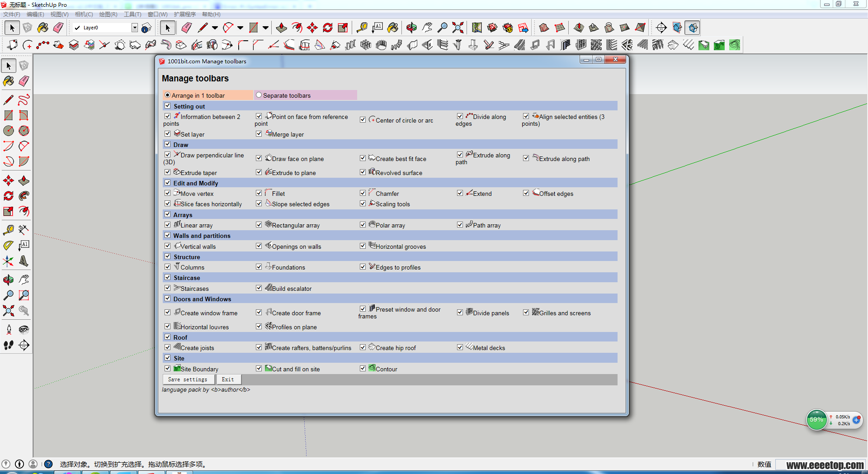Toggle the 'Metal decks' checkbox
The image size is (868, 474).
click(x=460, y=347)
